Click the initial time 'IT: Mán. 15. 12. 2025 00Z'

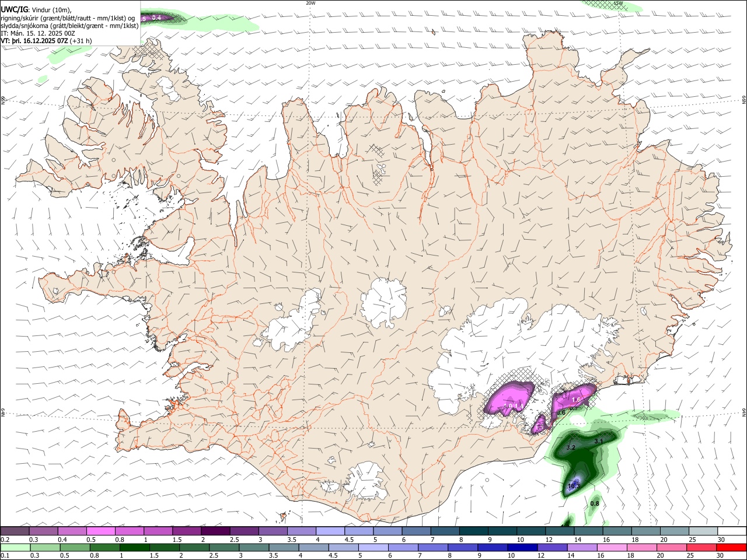pyautogui.click(x=38, y=33)
